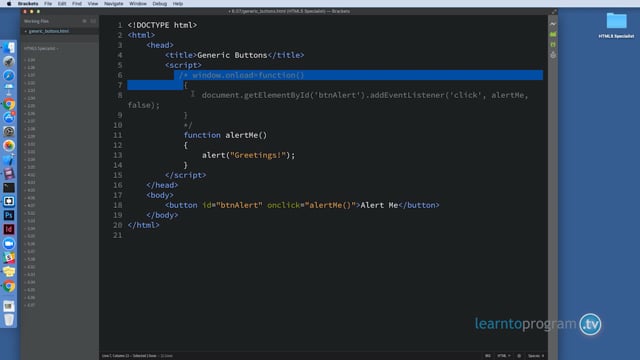This screenshot has width=640, height=360.
Task: Open Terminal from the dock
Action: click(9, 187)
